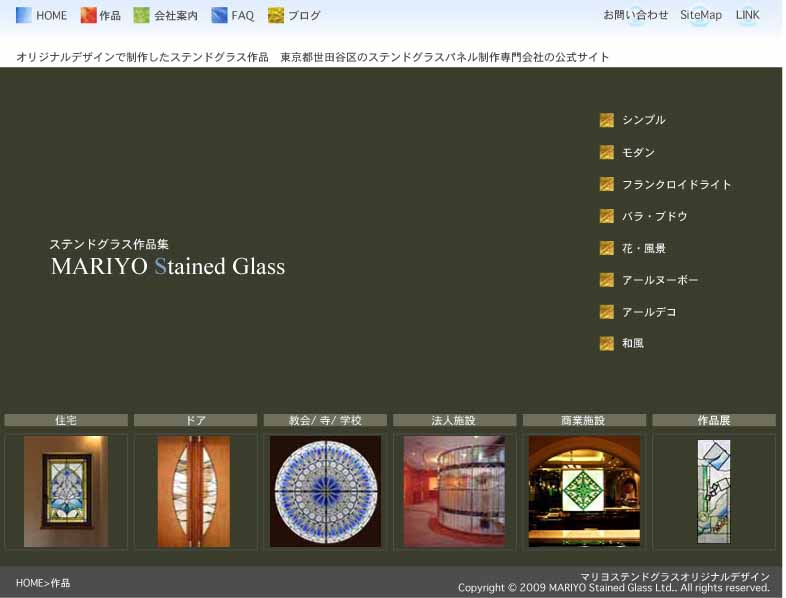Click the blue icon beside FAQ

[219, 15]
